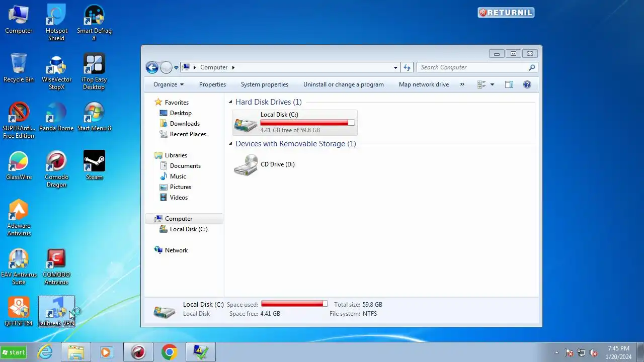The image size is (644, 362).
Task: Refresh the Computer folder view
Action: click(407, 67)
